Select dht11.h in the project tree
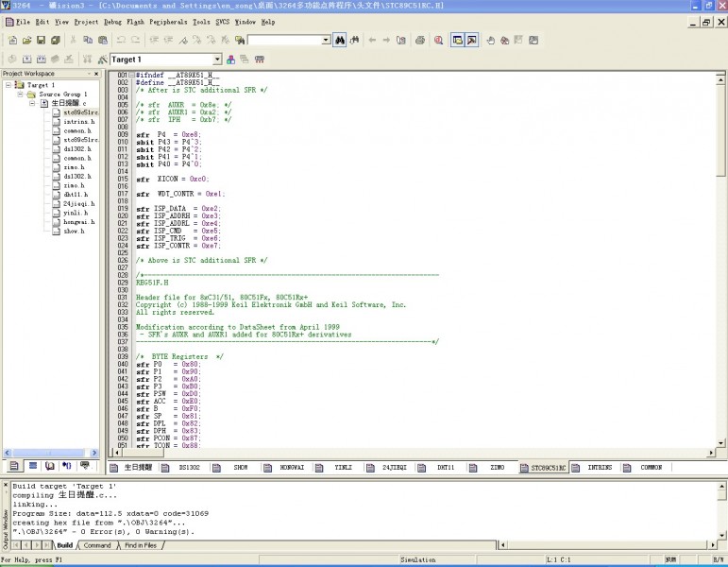Screen dimensions: 728x567 [76, 195]
